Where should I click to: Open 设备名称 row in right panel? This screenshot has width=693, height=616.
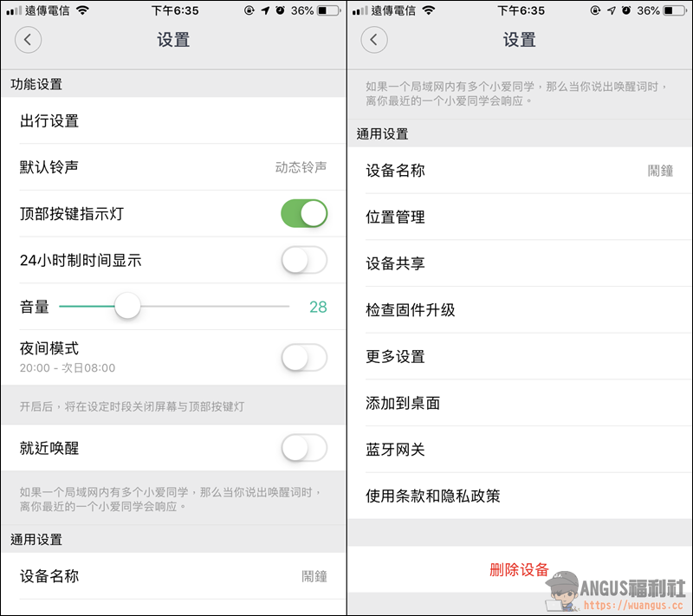coord(520,171)
